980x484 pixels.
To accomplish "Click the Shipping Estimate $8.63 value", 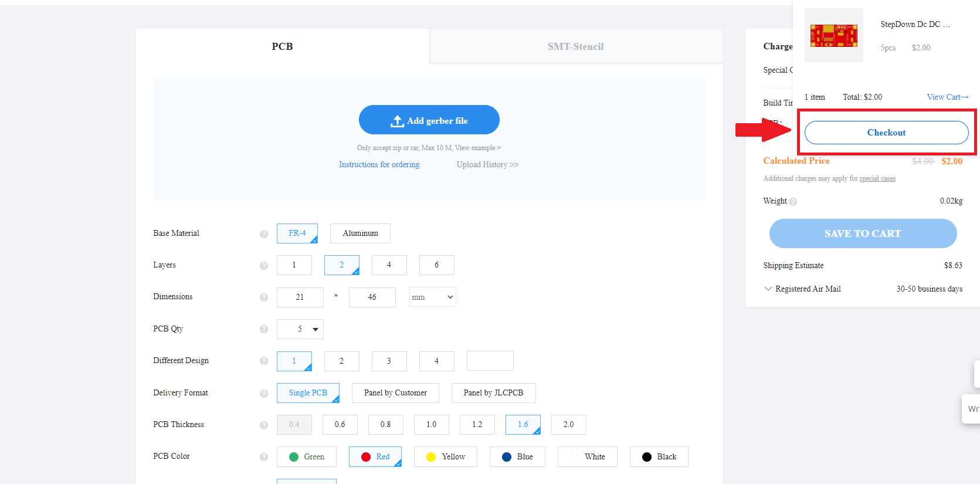I will [x=953, y=266].
